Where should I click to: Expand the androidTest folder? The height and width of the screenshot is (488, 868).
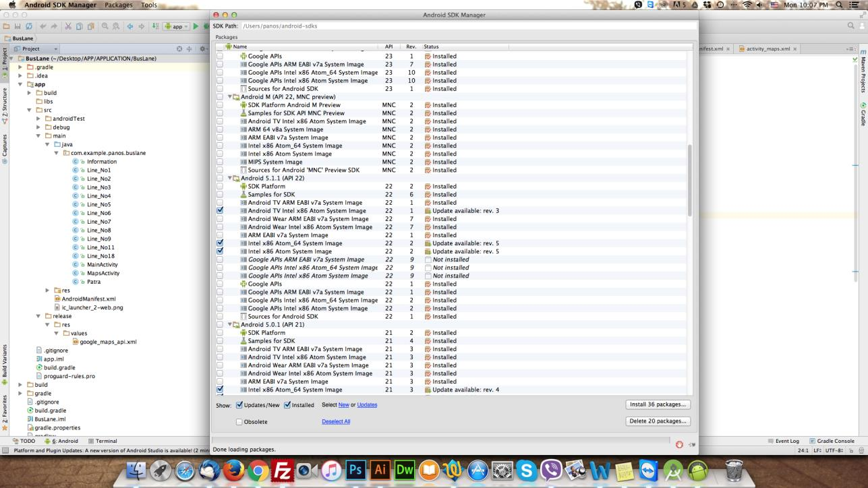coord(38,119)
